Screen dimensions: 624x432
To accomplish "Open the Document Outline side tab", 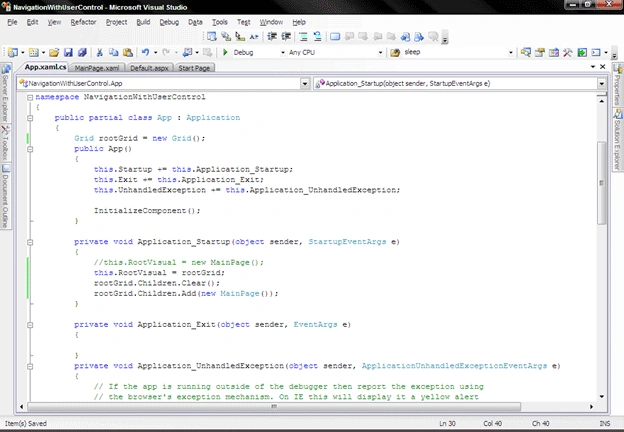I will (x=5, y=196).
